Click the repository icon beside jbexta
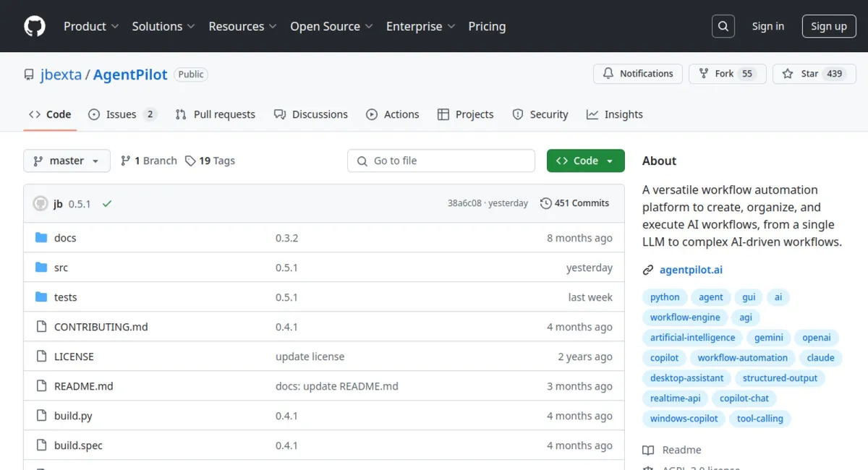The height and width of the screenshot is (470, 868). pyautogui.click(x=29, y=74)
